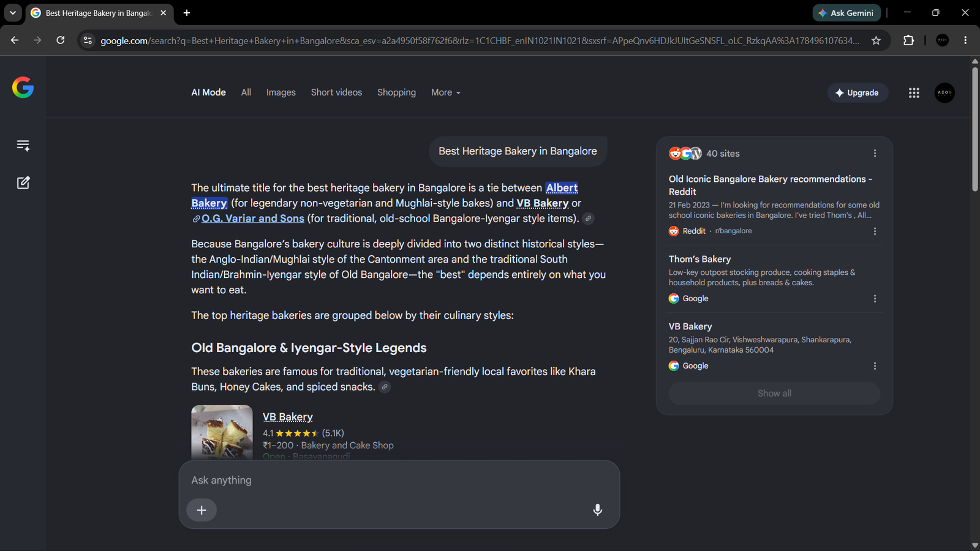Switch to the Short videos tab
Viewport: 980px width, 551px height.
coord(336,92)
